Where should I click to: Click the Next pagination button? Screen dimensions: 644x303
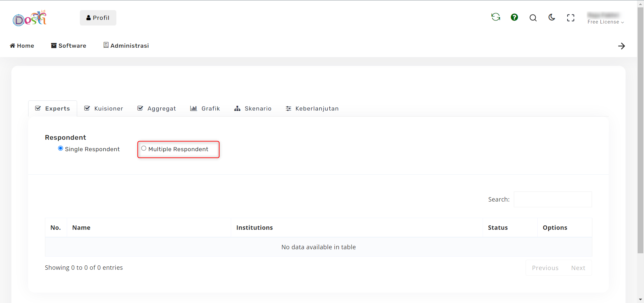pyautogui.click(x=578, y=268)
